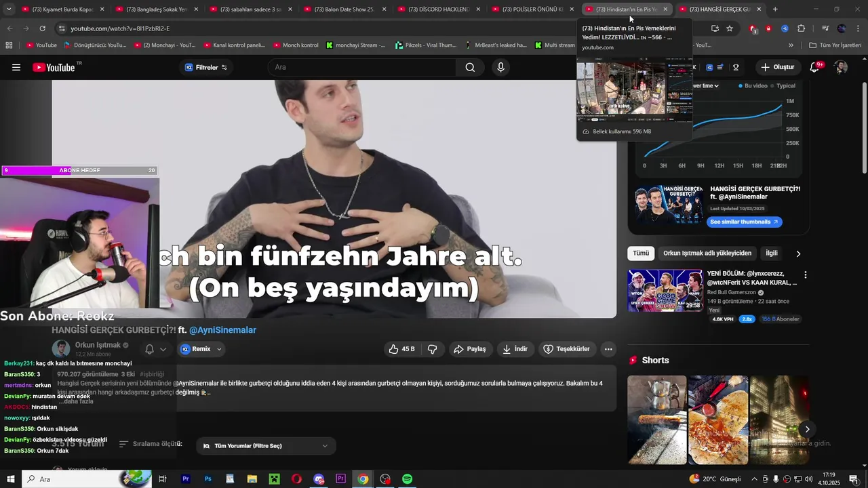Viewport: 868px width, 488px height.
Task: Open Chrome apps grid in bookmarks bar
Action: [9, 45]
